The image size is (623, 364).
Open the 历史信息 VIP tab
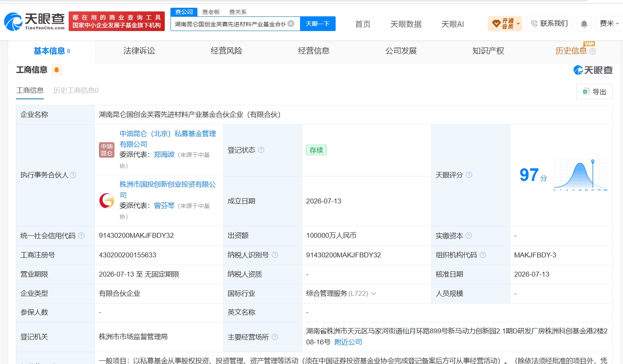(x=571, y=51)
